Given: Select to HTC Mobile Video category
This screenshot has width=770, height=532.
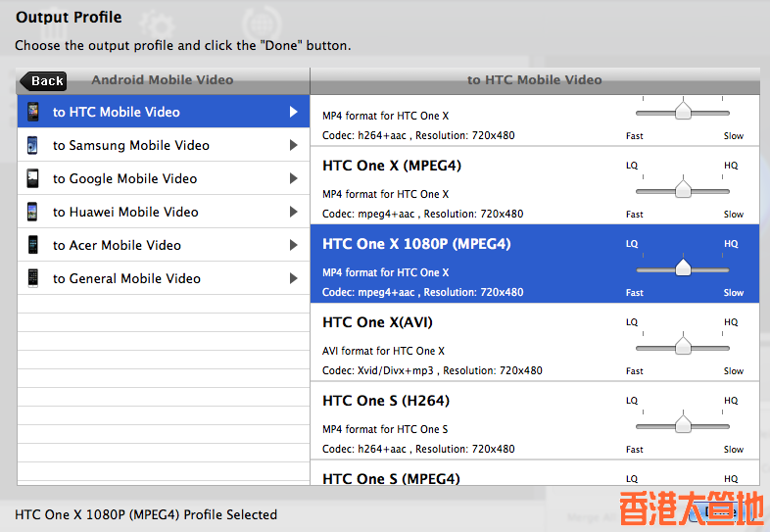Looking at the screenshot, I should tap(164, 112).
